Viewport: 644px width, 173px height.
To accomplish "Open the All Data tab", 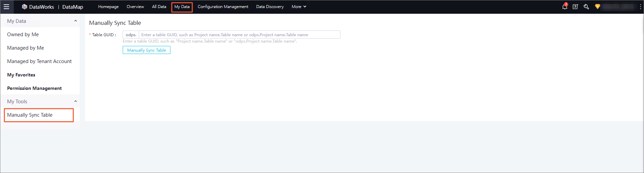I will [x=159, y=7].
